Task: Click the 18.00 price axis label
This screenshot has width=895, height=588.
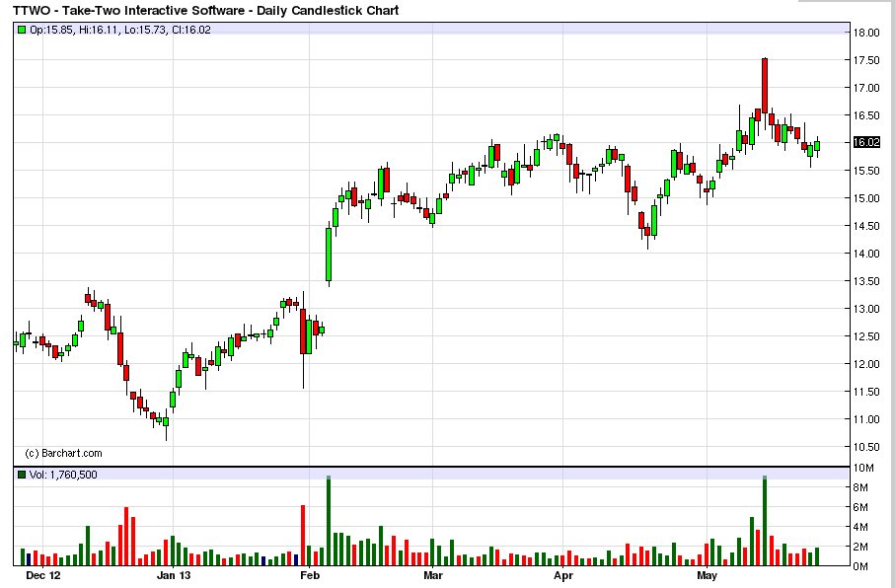Action: click(866, 33)
